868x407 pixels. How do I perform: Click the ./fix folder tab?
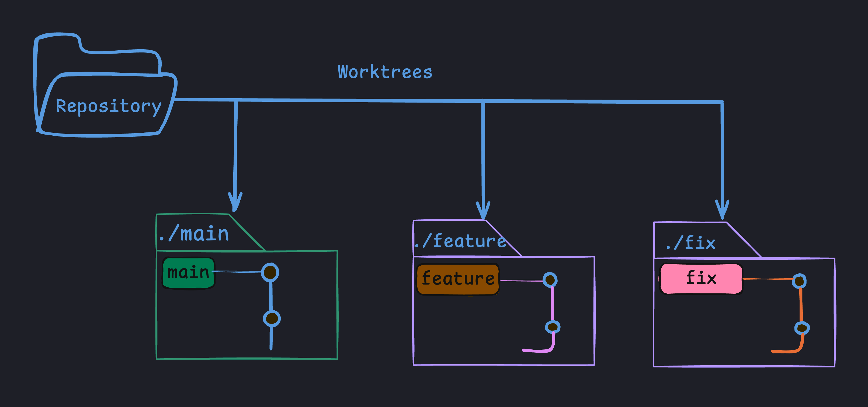[691, 242]
